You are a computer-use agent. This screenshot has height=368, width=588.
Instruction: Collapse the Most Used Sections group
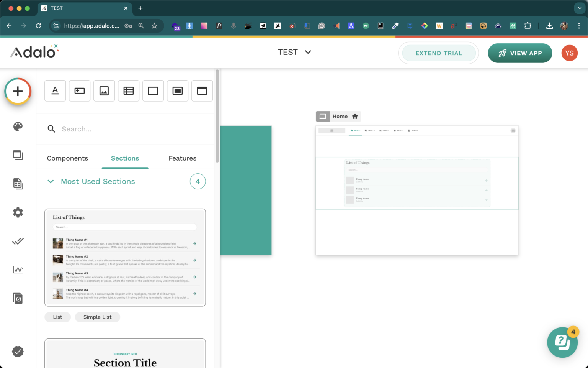pos(51,182)
